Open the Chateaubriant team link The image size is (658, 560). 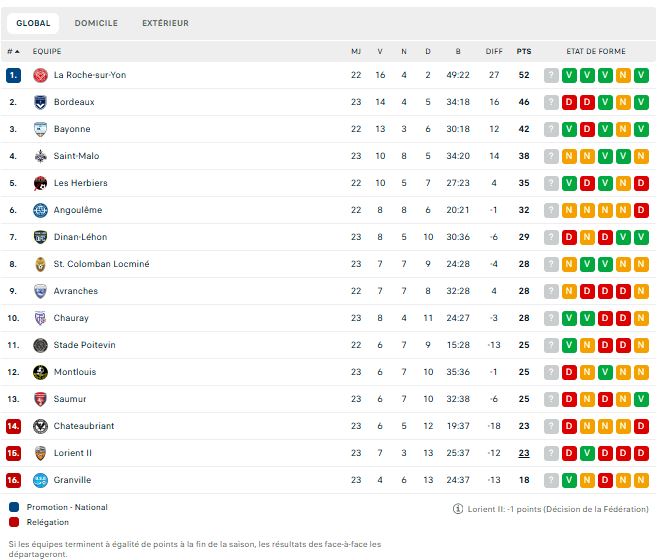tap(84, 426)
